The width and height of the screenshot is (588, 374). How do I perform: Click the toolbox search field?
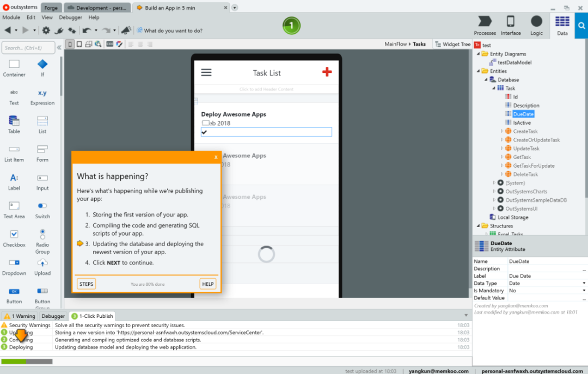(28, 48)
